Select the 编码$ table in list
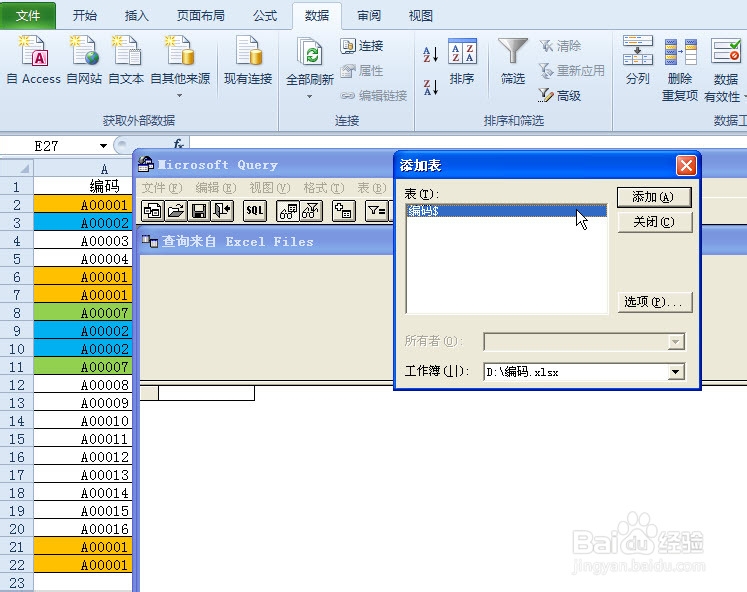This screenshot has width=747, height=592. (x=506, y=211)
